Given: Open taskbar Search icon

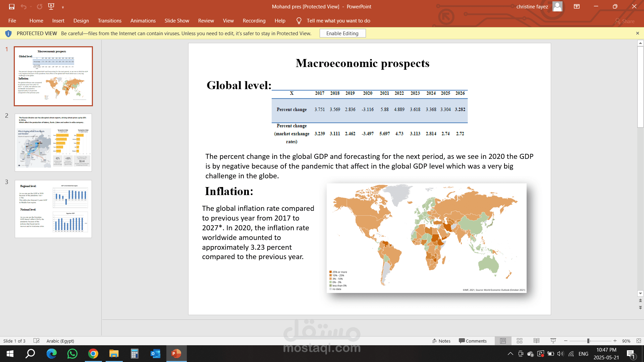Looking at the screenshot, I should point(31,354).
